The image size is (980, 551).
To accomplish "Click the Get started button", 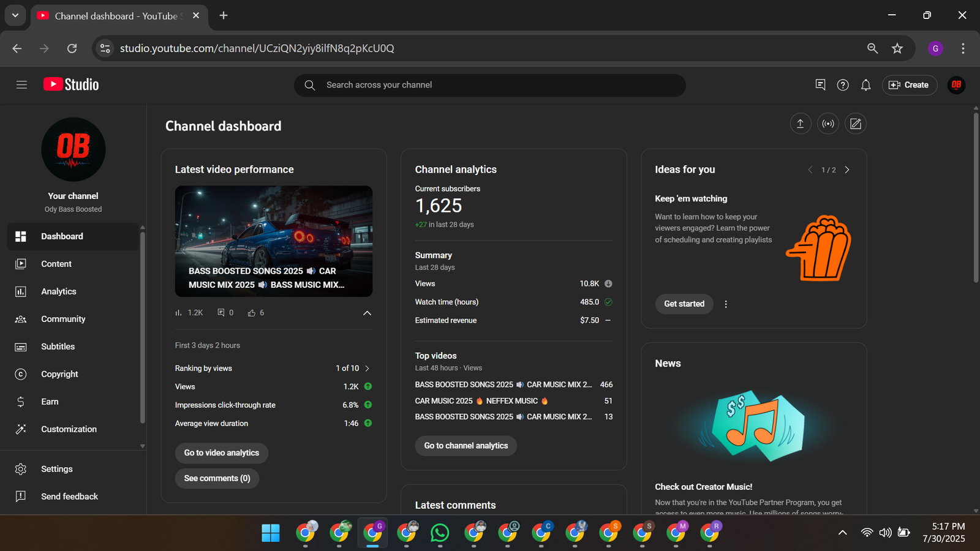I will click(x=684, y=304).
